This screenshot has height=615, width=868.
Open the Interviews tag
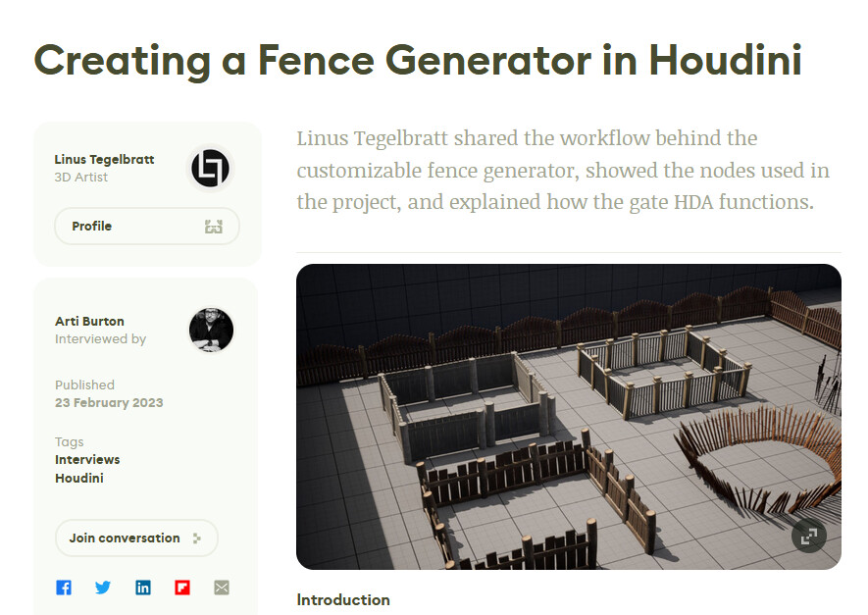click(87, 459)
